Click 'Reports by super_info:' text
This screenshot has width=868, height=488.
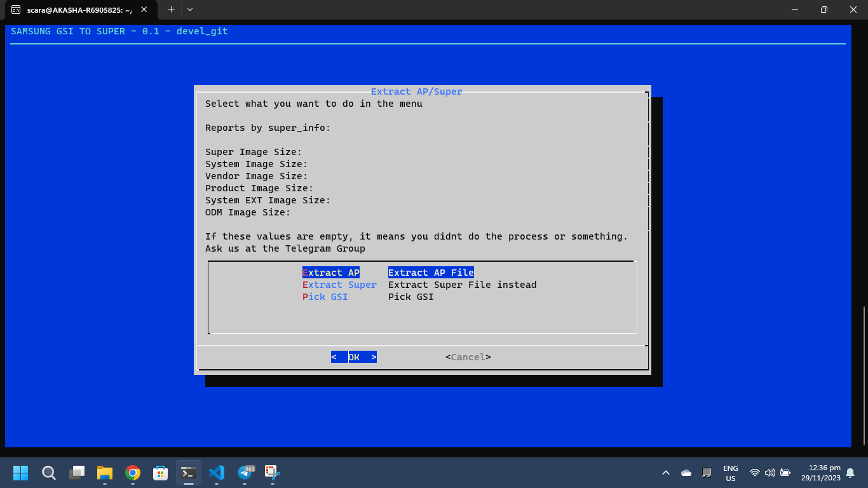pyautogui.click(x=268, y=128)
